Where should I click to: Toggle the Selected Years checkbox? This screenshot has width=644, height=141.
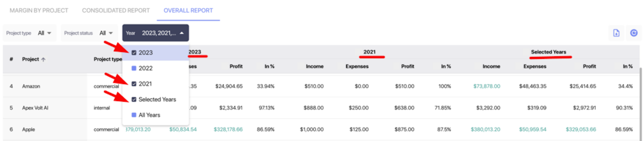134,99
